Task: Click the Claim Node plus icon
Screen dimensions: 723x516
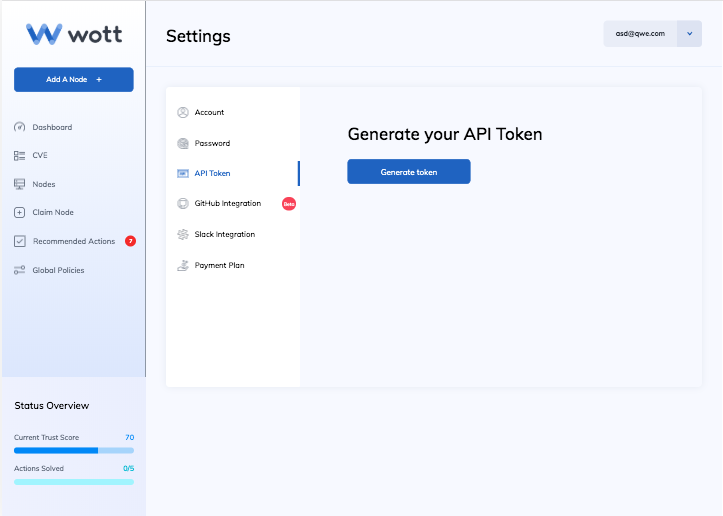Action: coord(19,212)
